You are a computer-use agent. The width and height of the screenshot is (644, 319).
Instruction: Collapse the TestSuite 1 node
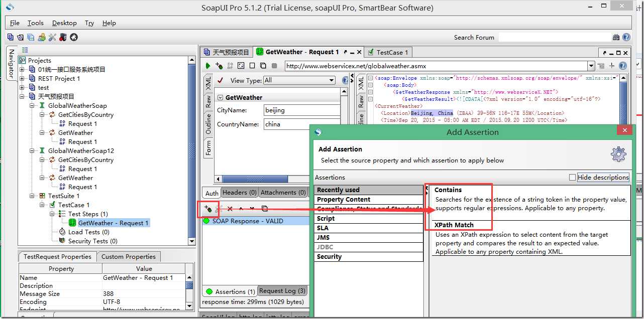(x=32, y=196)
